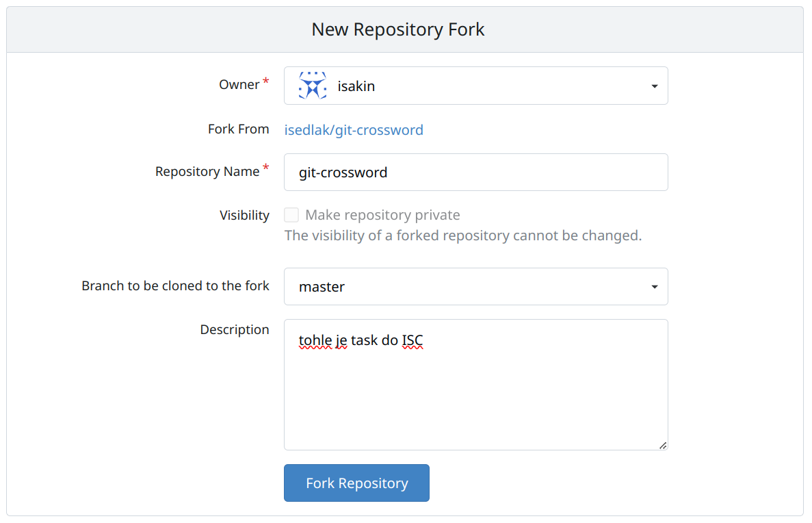Click the Branch to be cloned label

click(176, 285)
